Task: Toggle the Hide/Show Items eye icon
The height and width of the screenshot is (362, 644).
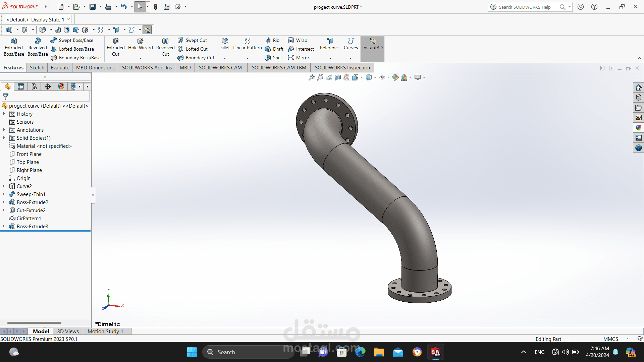Action: click(382, 77)
